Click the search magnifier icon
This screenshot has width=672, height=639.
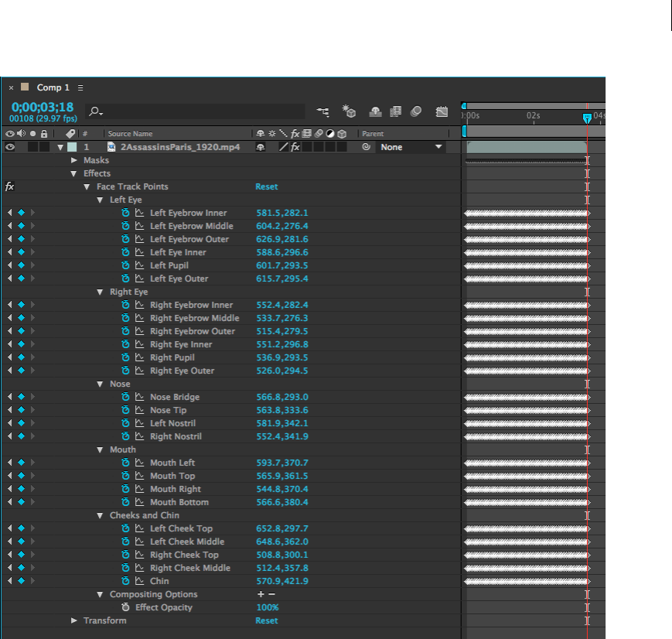click(x=95, y=111)
